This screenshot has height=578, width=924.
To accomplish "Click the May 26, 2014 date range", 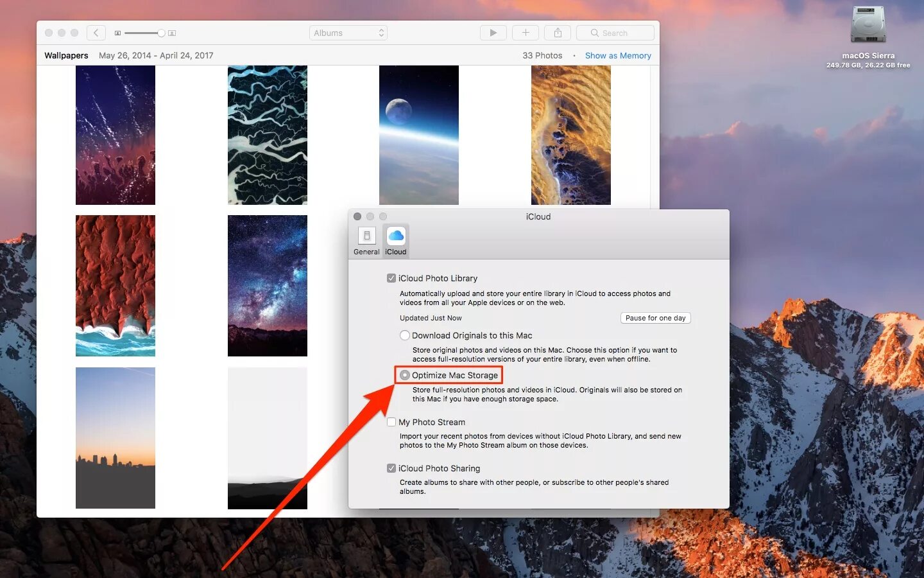I will click(x=156, y=56).
